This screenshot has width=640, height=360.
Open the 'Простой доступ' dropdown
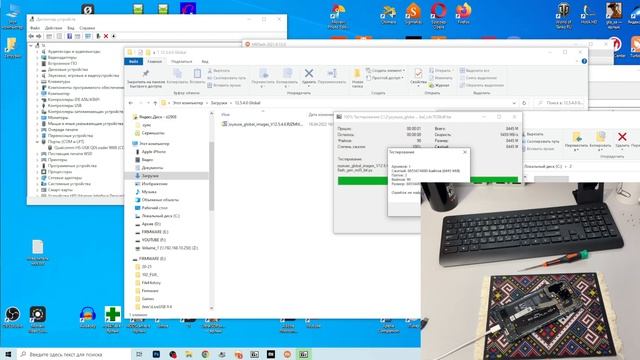pos(384,78)
